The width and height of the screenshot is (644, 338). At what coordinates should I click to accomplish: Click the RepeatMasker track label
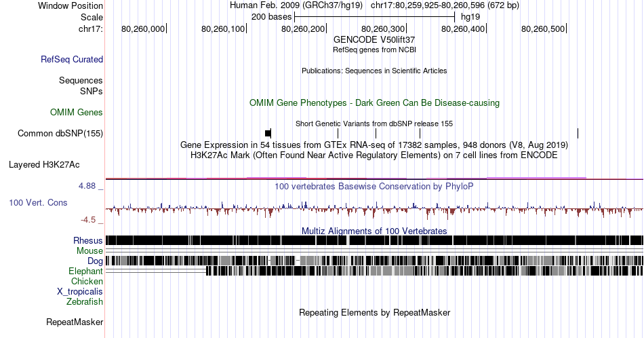[x=75, y=322]
